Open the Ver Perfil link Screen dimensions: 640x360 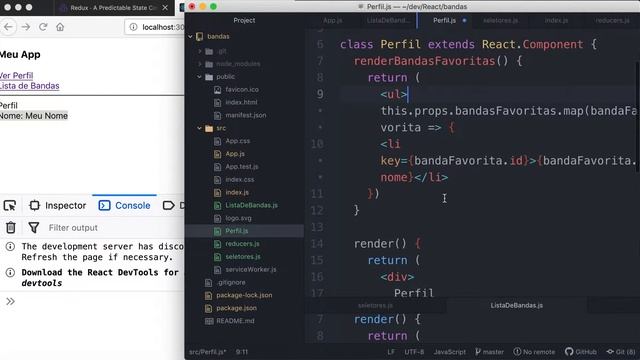[16, 76]
